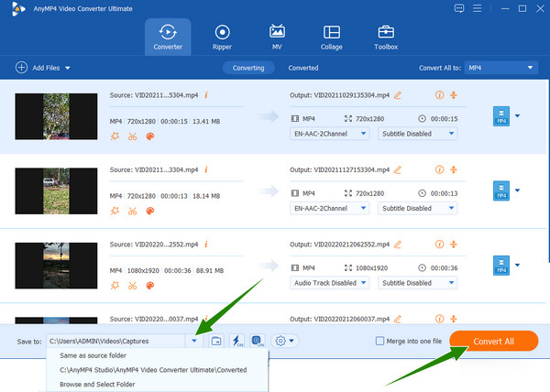
Task: Show the Converting list
Action: pos(248,68)
